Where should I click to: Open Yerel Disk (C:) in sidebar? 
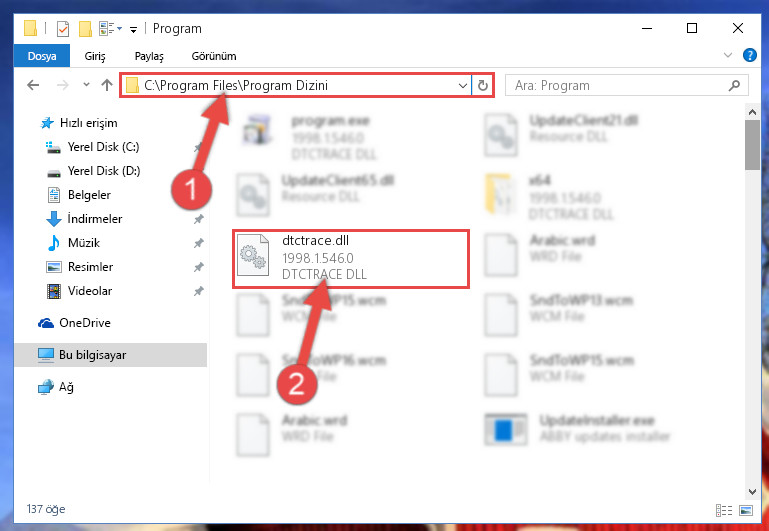(103, 147)
